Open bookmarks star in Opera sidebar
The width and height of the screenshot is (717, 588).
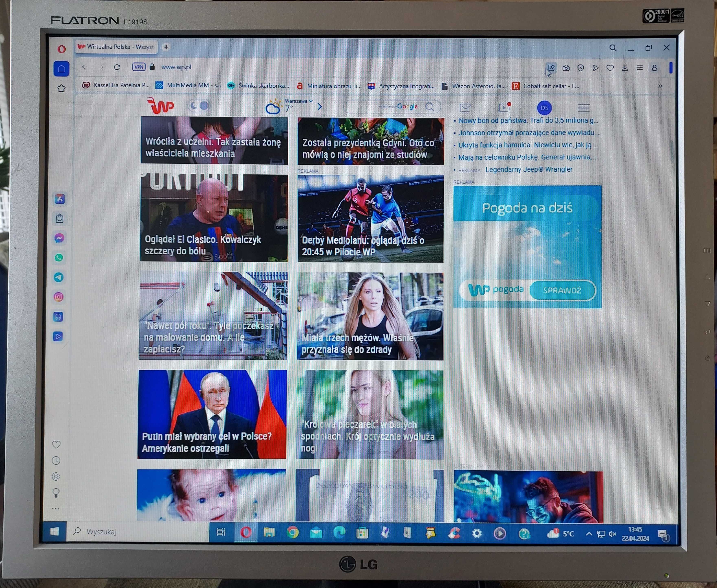[61, 88]
